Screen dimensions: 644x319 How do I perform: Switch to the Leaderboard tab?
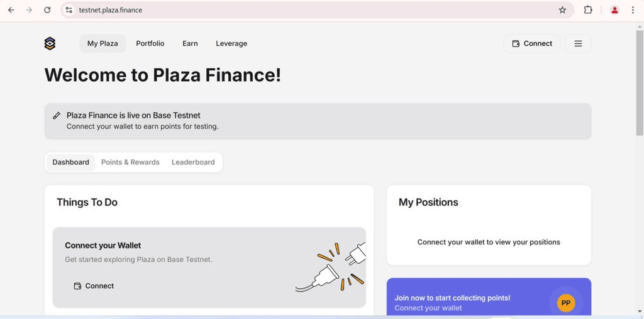193,162
